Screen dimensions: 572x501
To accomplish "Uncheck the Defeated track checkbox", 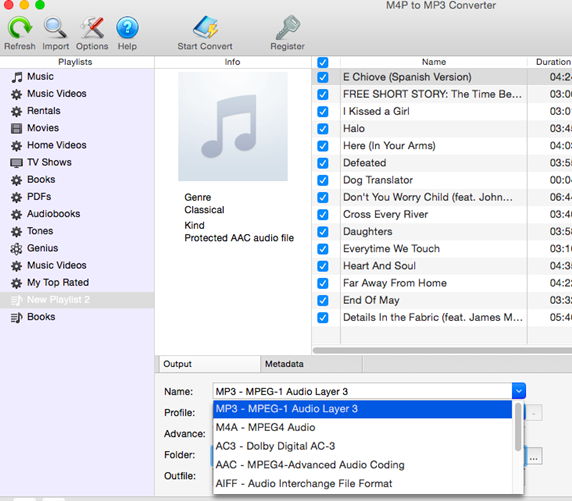I will [322, 163].
